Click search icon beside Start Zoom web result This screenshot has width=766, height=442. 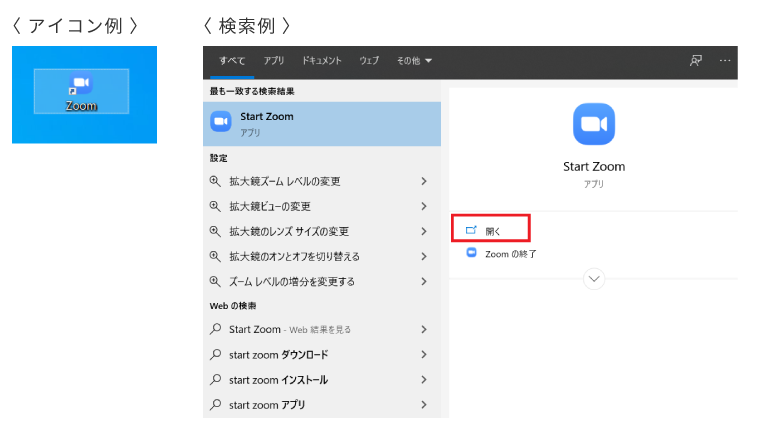tap(215, 329)
